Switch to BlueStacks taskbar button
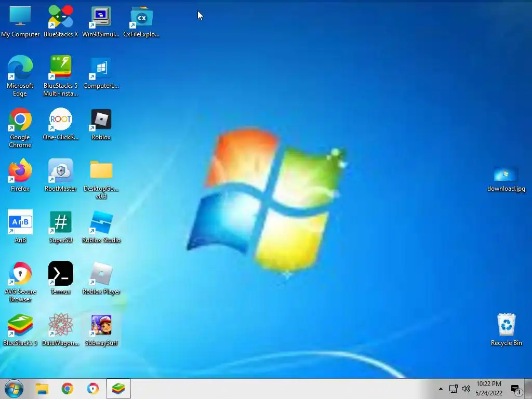Viewport: 532px width, 399px height. tap(118, 389)
